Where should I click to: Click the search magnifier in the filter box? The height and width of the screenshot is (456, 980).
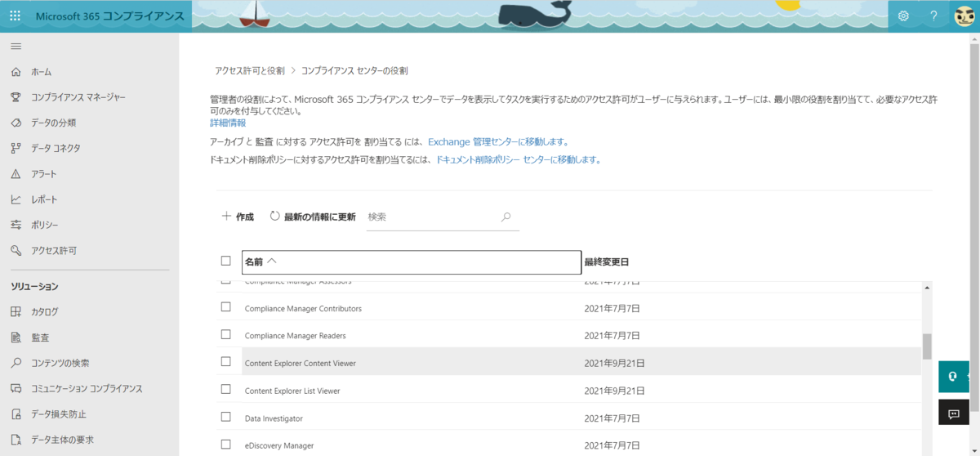506,217
